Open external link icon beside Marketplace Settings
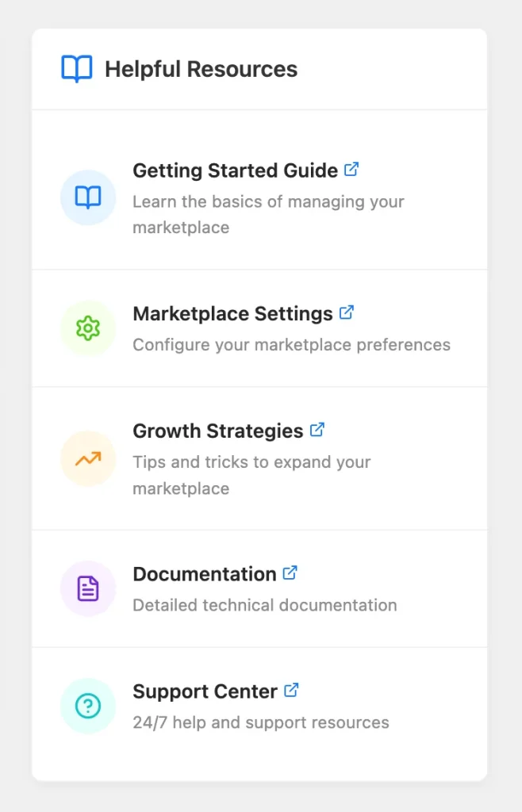This screenshot has width=522, height=812. [x=347, y=312]
